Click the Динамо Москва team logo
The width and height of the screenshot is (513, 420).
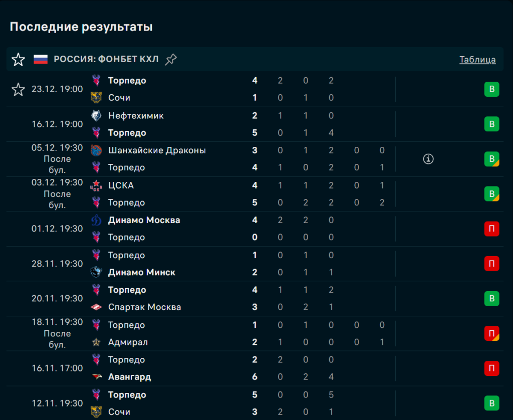click(x=96, y=220)
